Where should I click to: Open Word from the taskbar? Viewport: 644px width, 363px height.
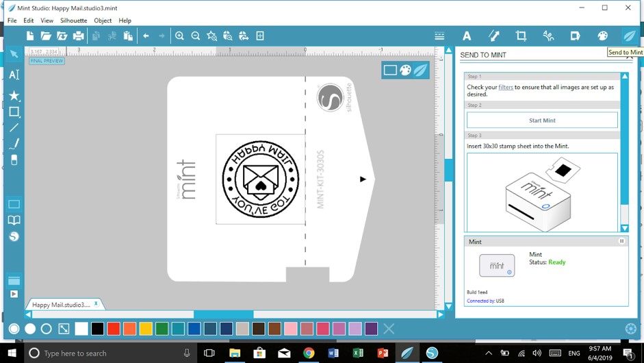tap(333, 353)
